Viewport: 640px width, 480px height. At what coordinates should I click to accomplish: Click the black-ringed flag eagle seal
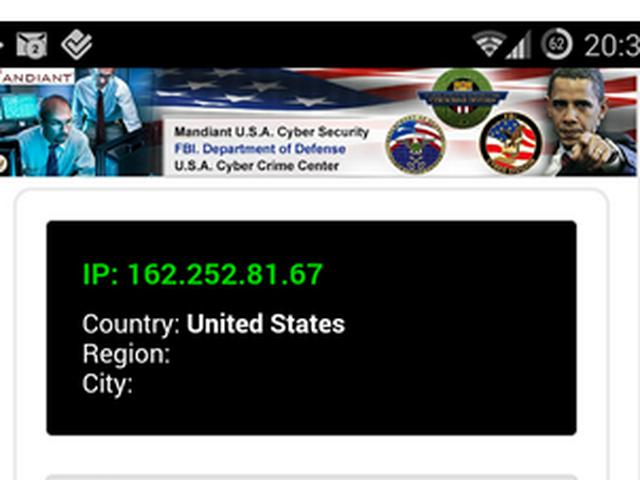(510, 143)
